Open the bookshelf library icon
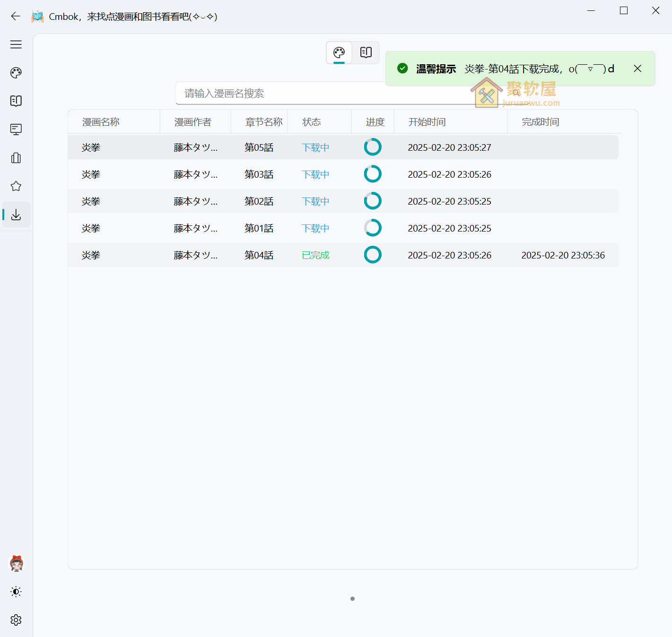The height and width of the screenshot is (637, 672). [x=16, y=157]
